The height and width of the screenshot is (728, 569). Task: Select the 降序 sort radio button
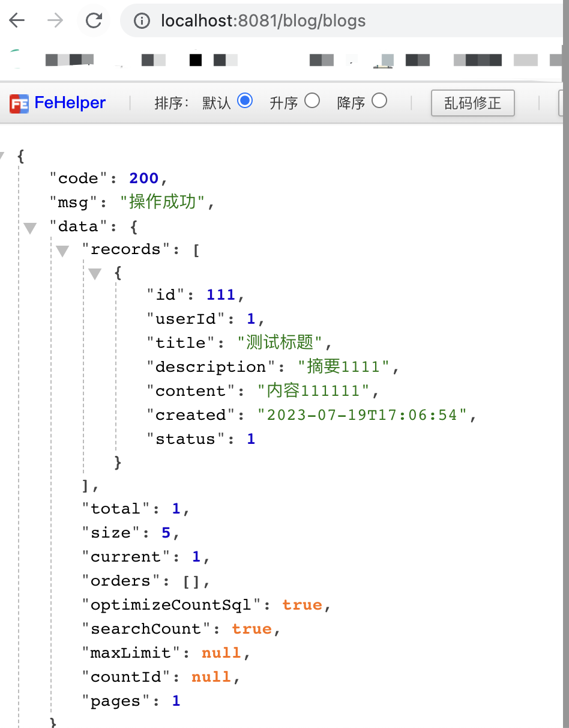[x=379, y=101]
